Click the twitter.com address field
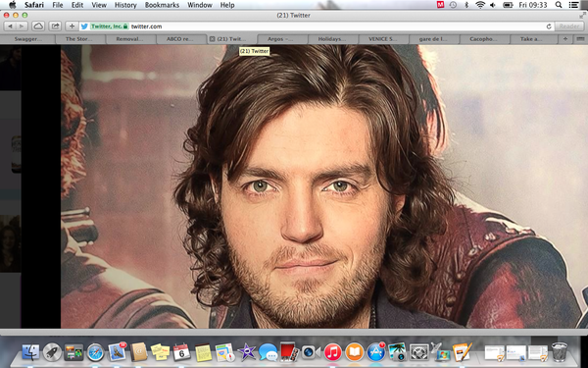 pos(315,26)
